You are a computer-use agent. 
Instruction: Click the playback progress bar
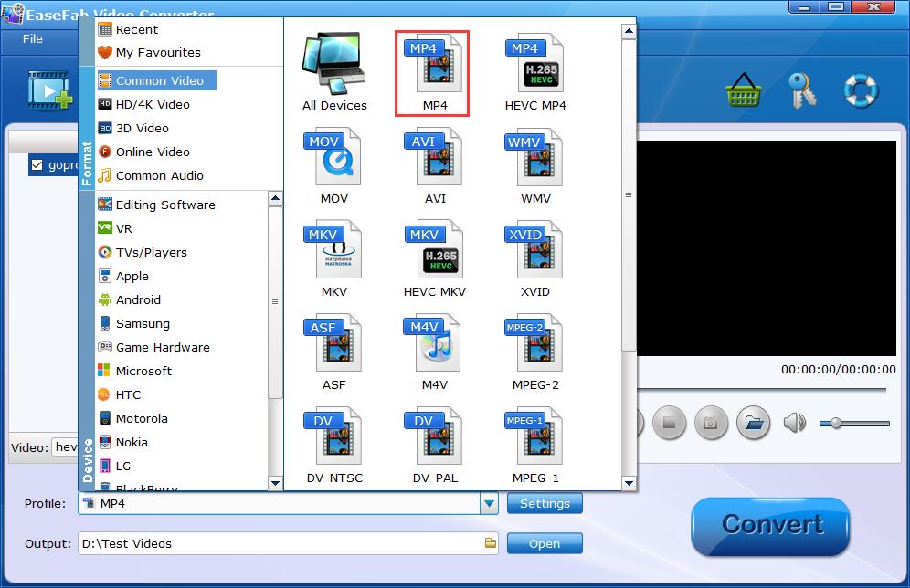pyautogui.click(x=761, y=391)
